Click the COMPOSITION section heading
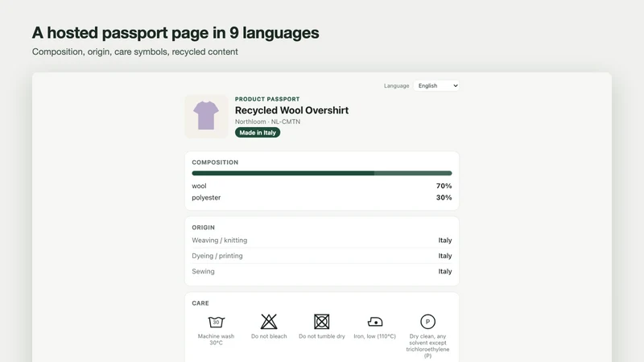 tap(215, 162)
